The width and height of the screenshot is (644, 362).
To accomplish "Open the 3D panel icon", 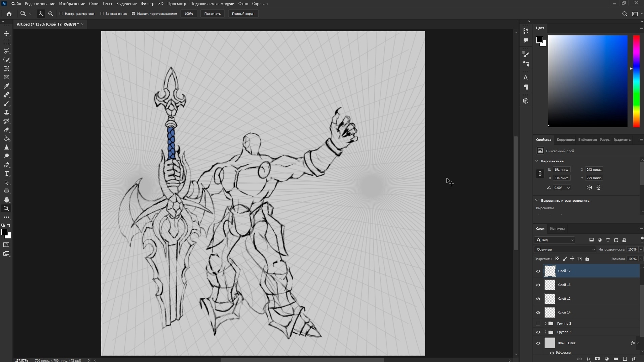I will point(526,101).
